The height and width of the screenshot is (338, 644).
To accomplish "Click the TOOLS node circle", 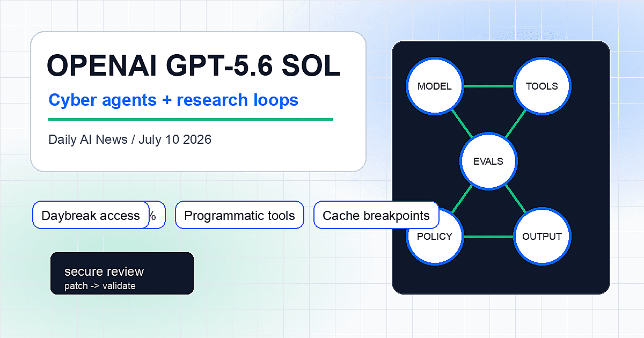I will [542, 86].
